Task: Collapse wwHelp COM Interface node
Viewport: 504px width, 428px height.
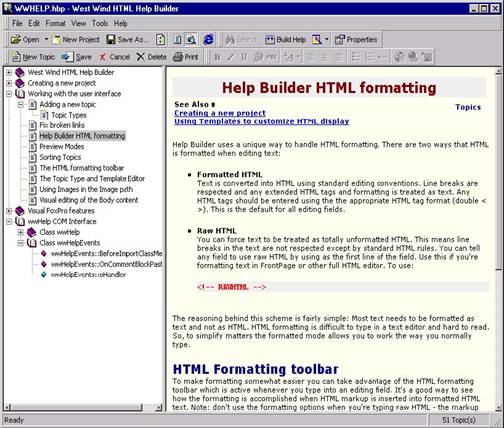Action: (9, 222)
